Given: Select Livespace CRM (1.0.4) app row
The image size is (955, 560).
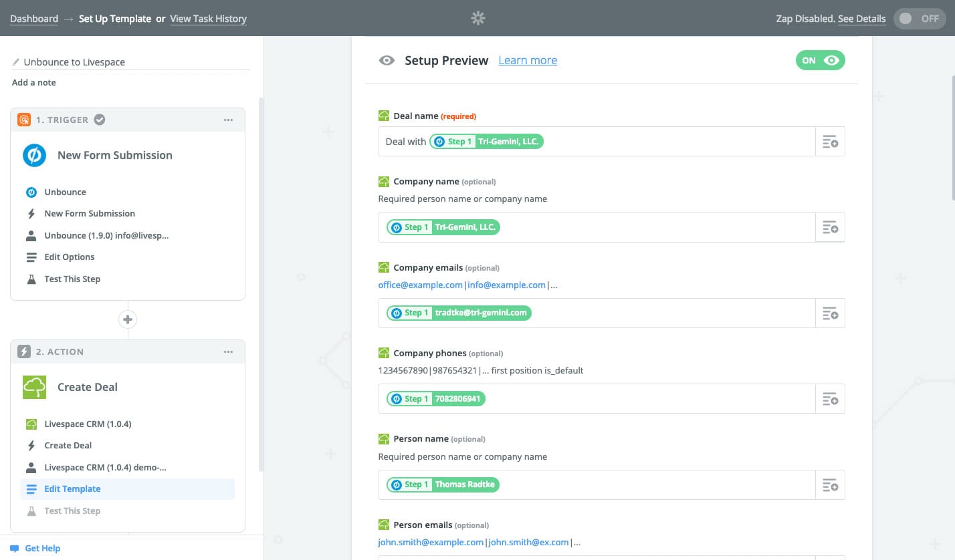Looking at the screenshot, I should click(128, 424).
